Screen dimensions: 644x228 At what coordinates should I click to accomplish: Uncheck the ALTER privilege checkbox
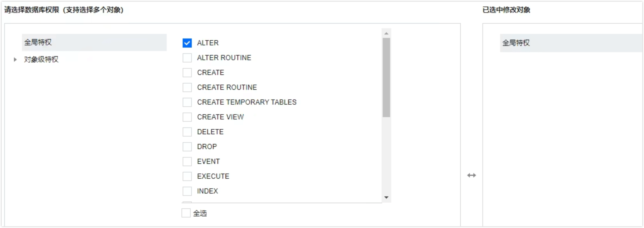pyautogui.click(x=187, y=43)
